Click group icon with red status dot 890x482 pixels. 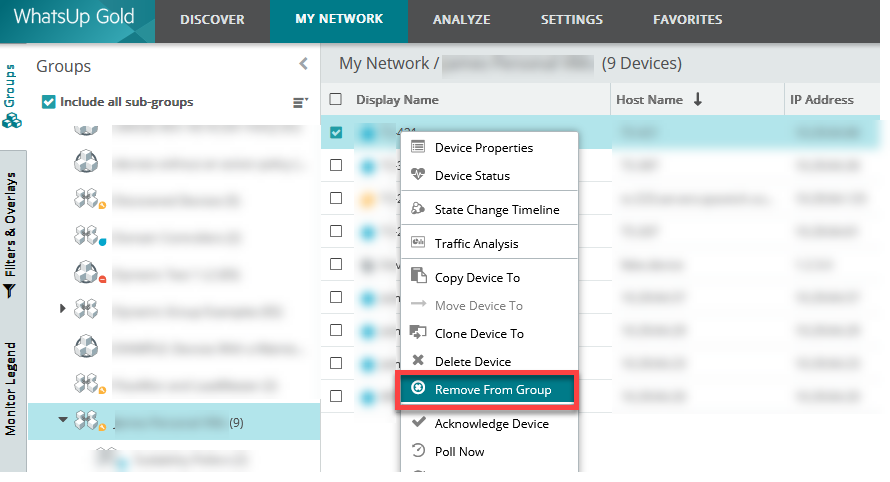(x=90, y=273)
